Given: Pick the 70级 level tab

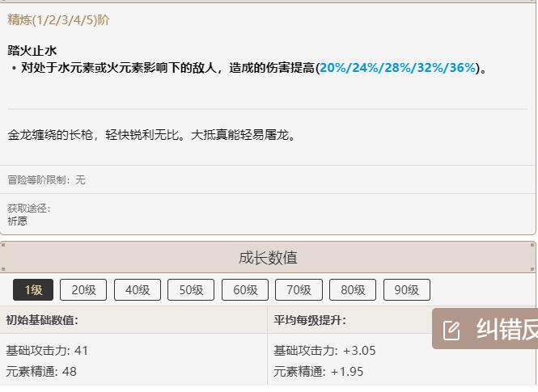Looking at the screenshot, I should 299,290.
